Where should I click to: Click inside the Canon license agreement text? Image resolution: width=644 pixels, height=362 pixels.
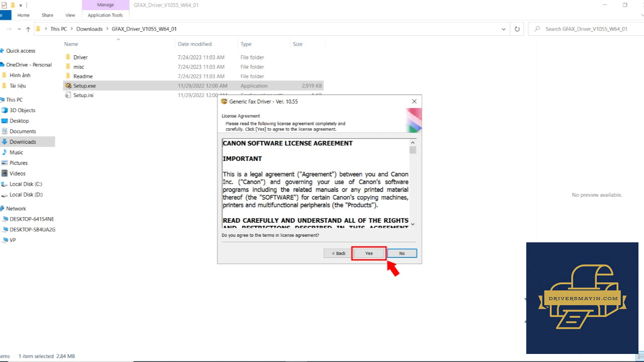coord(315,183)
